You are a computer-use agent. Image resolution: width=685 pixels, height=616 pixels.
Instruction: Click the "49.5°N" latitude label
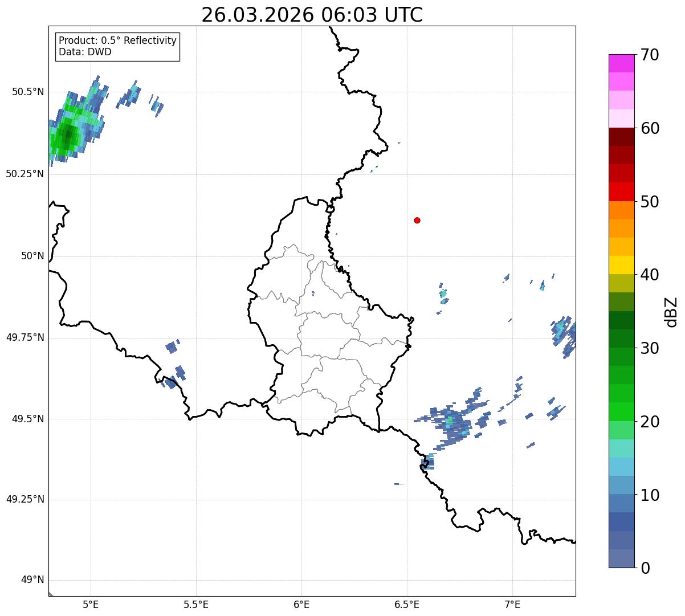(x=28, y=419)
